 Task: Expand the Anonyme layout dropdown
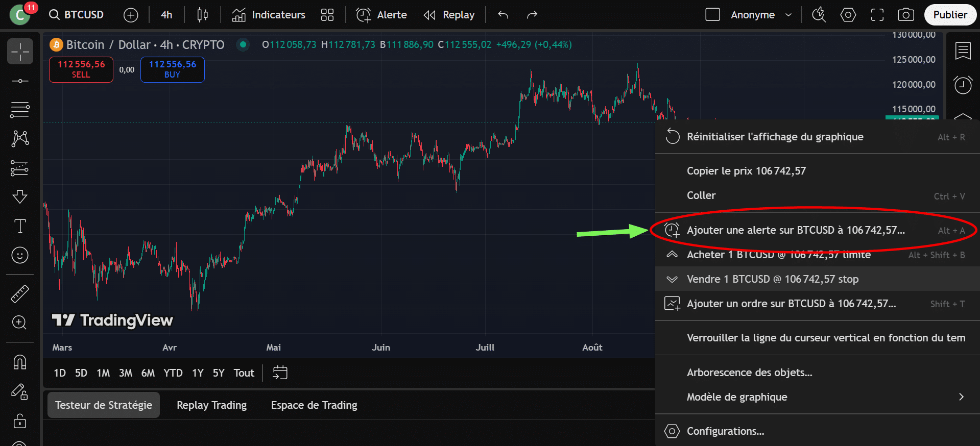point(788,15)
